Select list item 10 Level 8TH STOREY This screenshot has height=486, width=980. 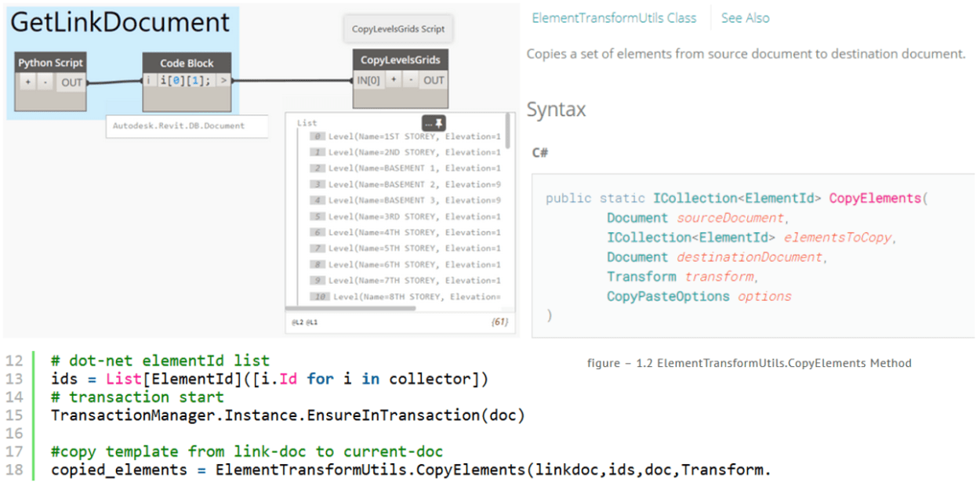click(406, 297)
